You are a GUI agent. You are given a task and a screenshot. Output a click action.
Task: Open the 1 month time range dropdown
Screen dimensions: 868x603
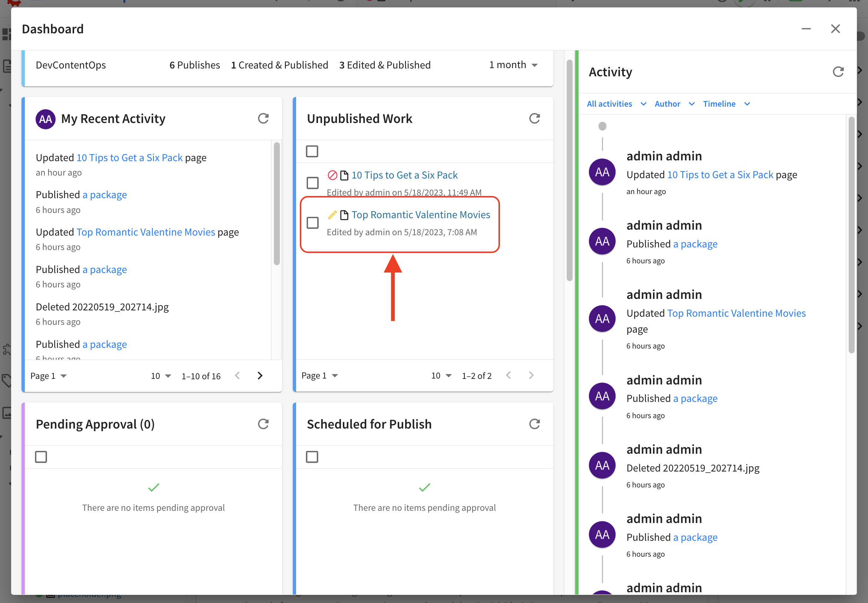click(x=513, y=64)
